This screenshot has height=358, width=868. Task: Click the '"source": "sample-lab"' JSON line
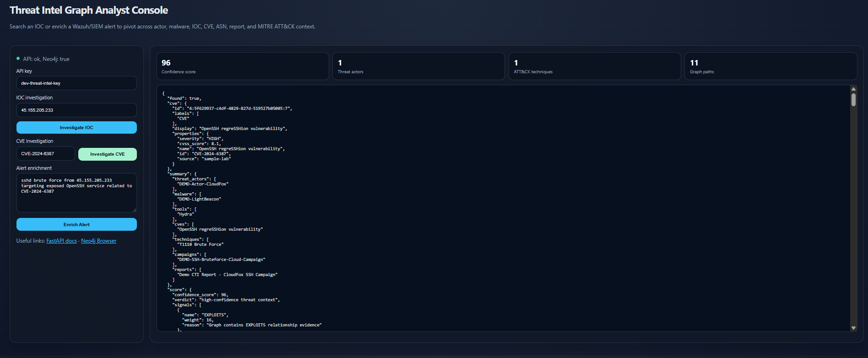click(204, 159)
